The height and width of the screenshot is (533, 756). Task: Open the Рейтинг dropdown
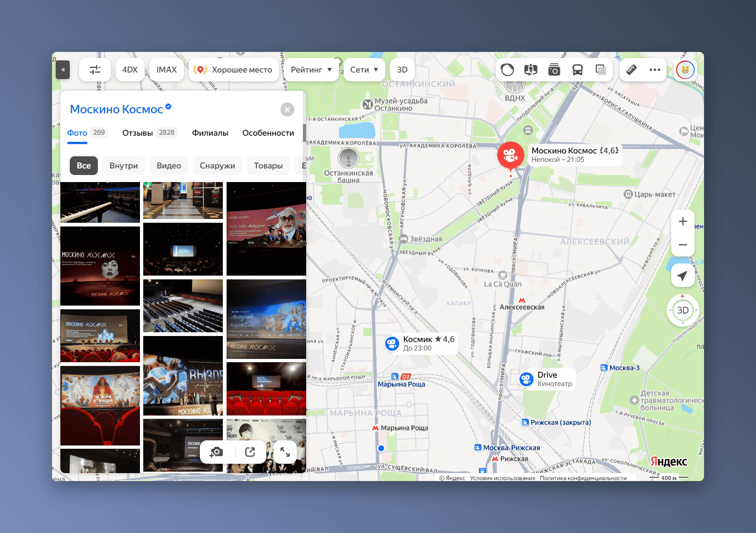(x=311, y=70)
